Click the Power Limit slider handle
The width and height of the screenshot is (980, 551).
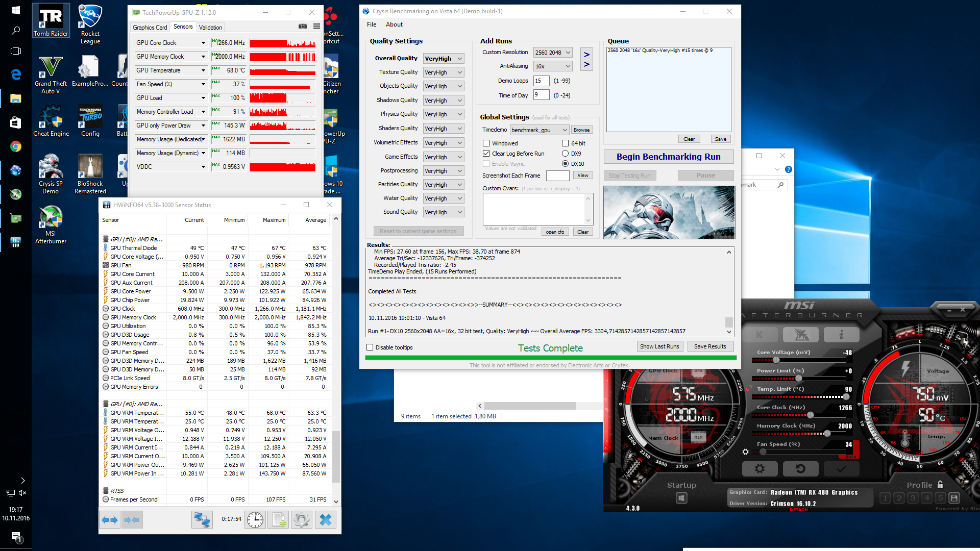tap(799, 379)
